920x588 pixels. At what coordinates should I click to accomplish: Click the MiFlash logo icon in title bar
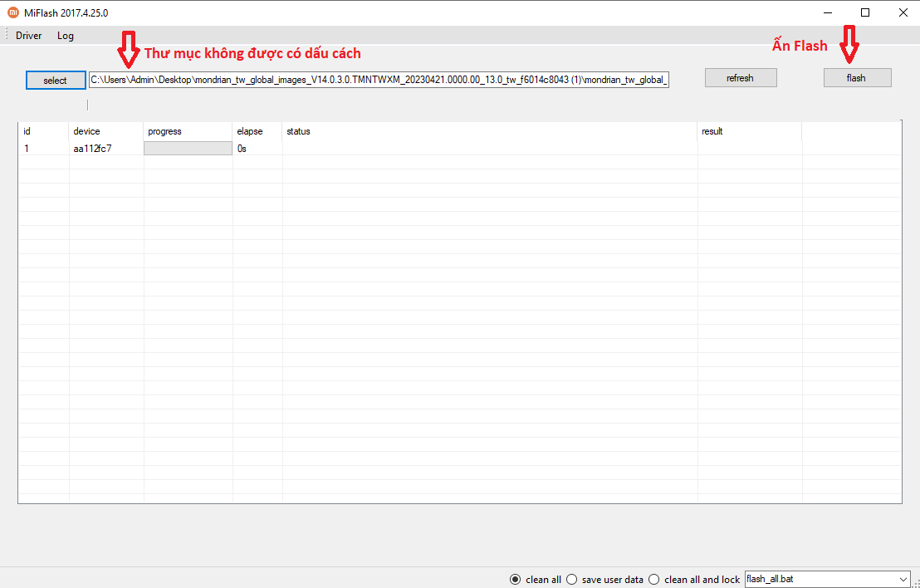pyautogui.click(x=13, y=12)
